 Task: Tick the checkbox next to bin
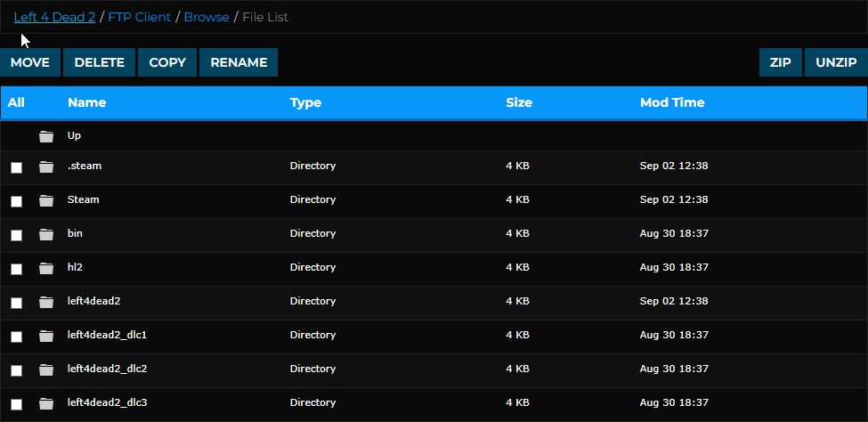16,235
